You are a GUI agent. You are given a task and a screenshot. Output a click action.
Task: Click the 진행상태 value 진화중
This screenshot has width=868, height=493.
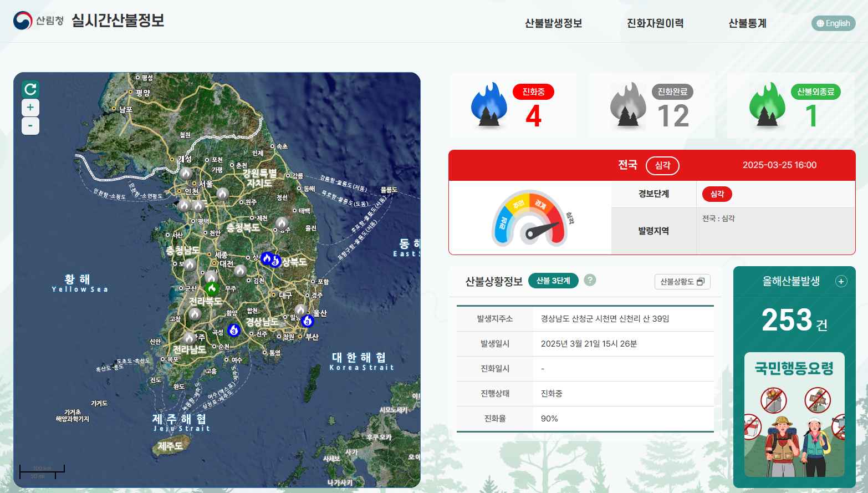552,394
